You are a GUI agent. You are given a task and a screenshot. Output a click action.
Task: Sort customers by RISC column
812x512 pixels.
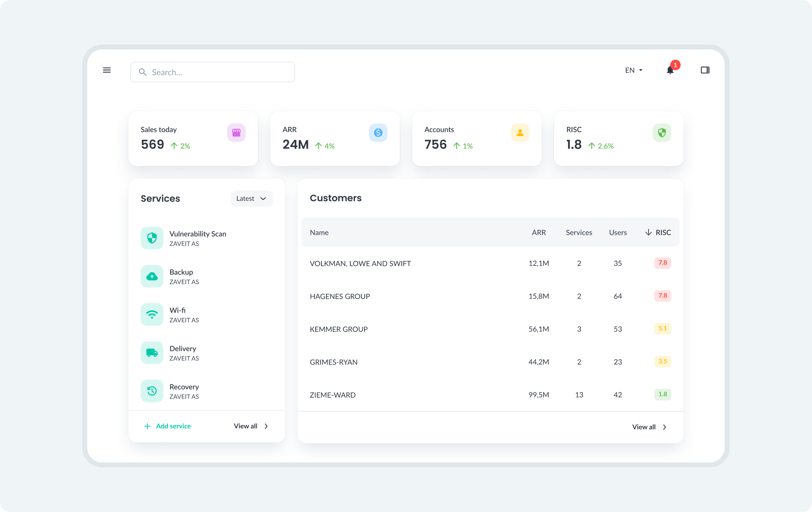point(658,233)
